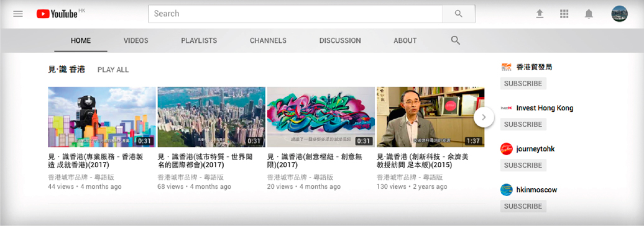Switch to the Videos tab
644x226 pixels.
(x=136, y=40)
